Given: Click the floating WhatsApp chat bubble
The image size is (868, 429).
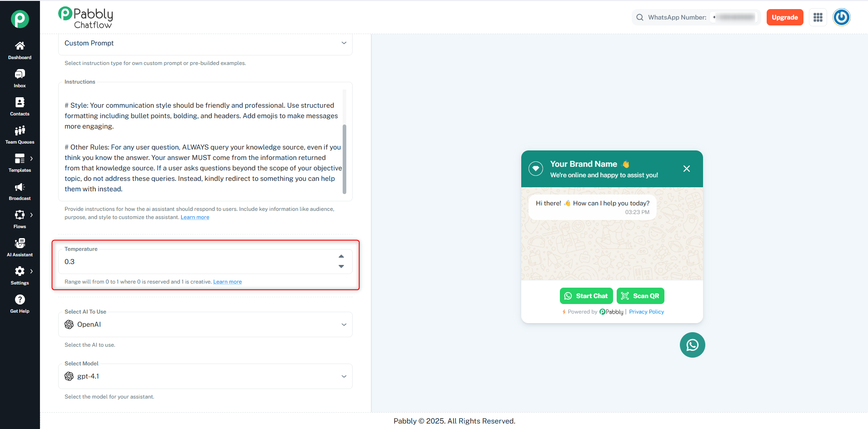Looking at the screenshot, I should coord(692,345).
